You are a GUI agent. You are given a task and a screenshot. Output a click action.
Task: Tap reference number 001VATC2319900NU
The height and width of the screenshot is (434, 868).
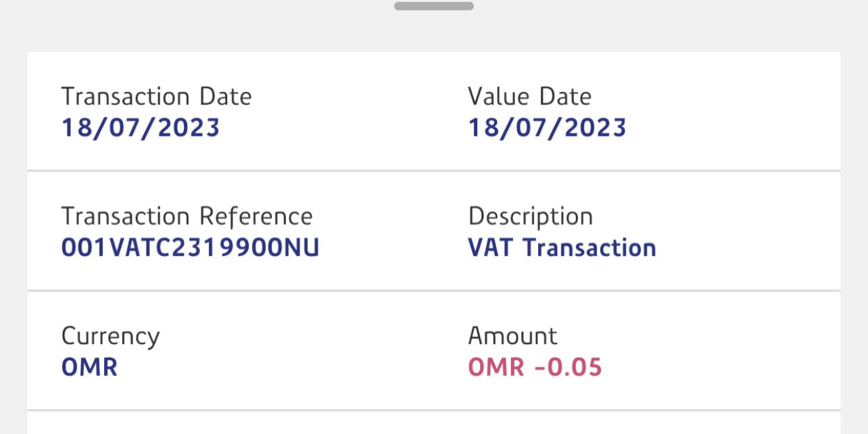(x=190, y=248)
